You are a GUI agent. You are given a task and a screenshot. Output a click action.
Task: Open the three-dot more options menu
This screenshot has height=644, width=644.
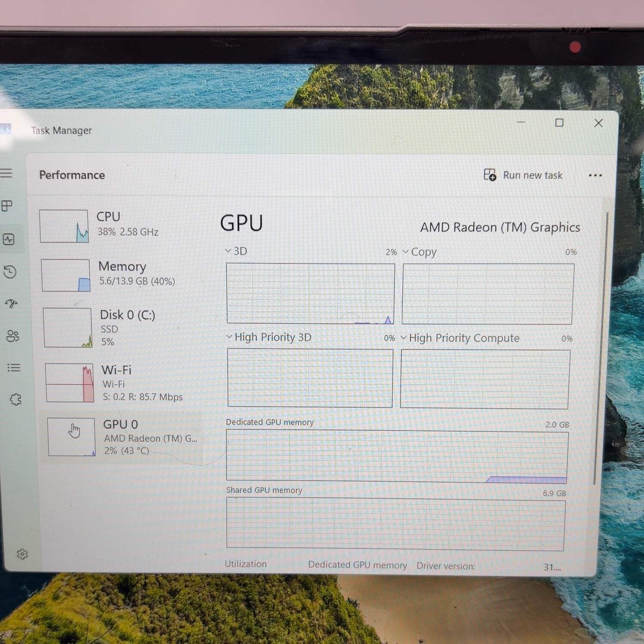click(x=595, y=175)
